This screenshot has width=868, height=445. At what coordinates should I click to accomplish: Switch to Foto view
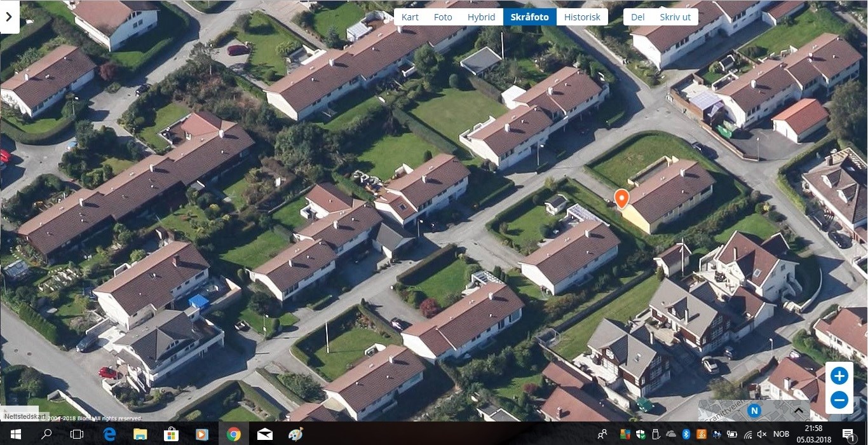pos(443,17)
